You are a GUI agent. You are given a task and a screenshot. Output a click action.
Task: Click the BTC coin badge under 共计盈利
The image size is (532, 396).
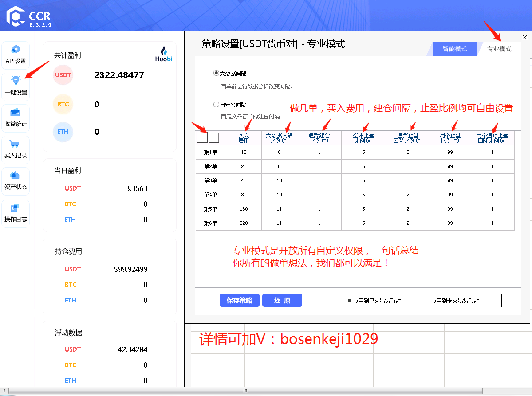[x=63, y=104]
